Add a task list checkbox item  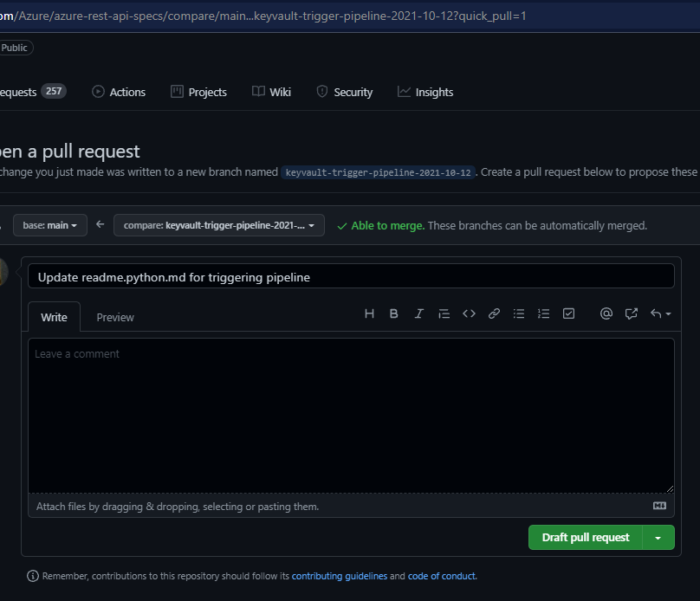point(569,313)
